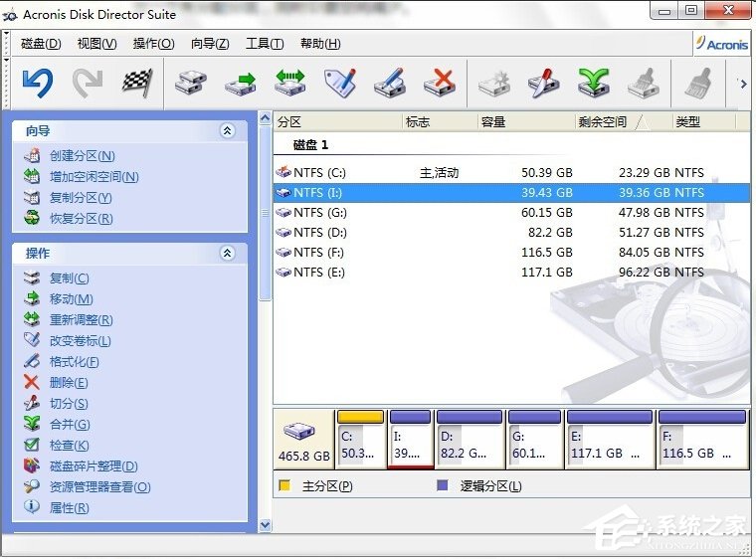Click the undo arrow toolbar icon
756x559 pixels.
click(37, 83)
